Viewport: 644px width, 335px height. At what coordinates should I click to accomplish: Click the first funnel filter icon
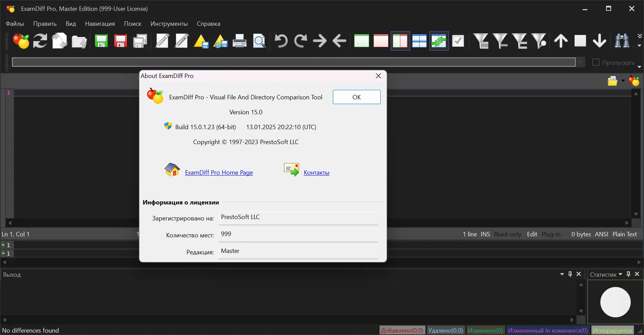481,41
